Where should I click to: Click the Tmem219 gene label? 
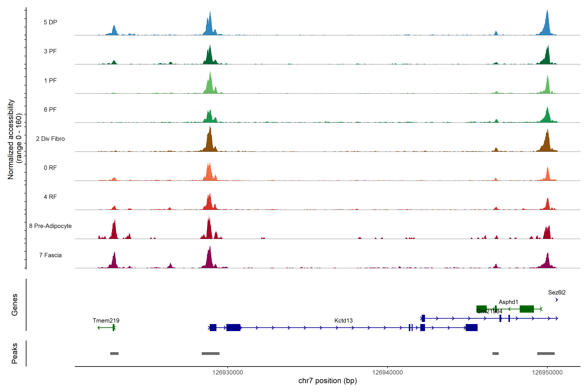106,320
